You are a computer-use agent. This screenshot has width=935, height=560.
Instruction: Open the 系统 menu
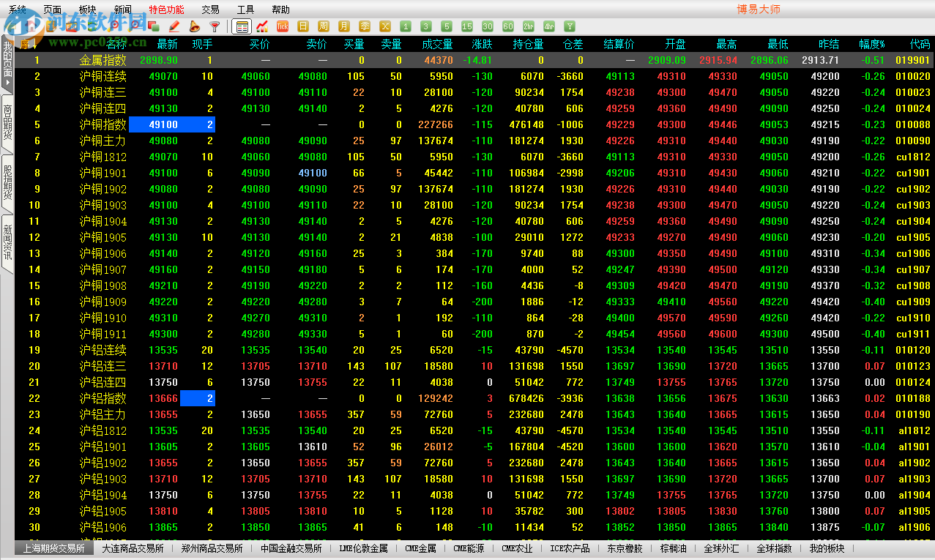(x=18, y=10)
